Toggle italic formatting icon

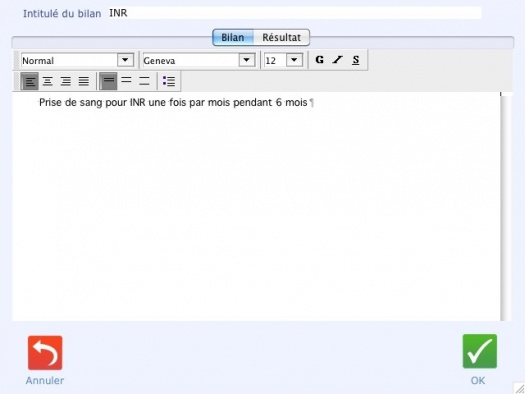tap(338, 60)
